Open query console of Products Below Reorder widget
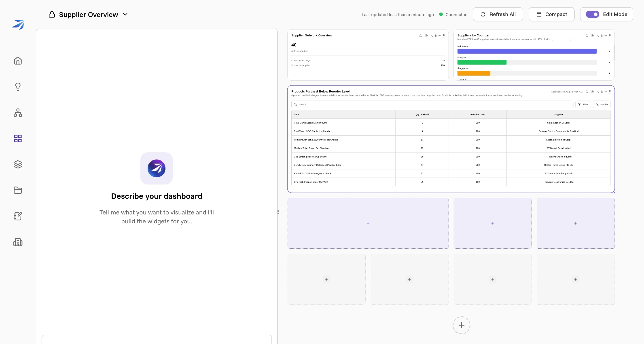The height and width of the screenshot is (344, 644). pyautogui.click(x=598, y=92)
